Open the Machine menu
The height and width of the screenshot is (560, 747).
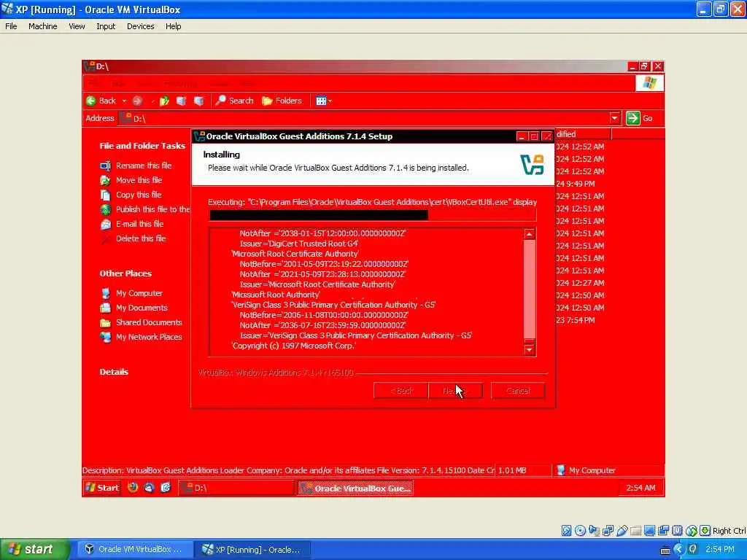coord(43,26)
